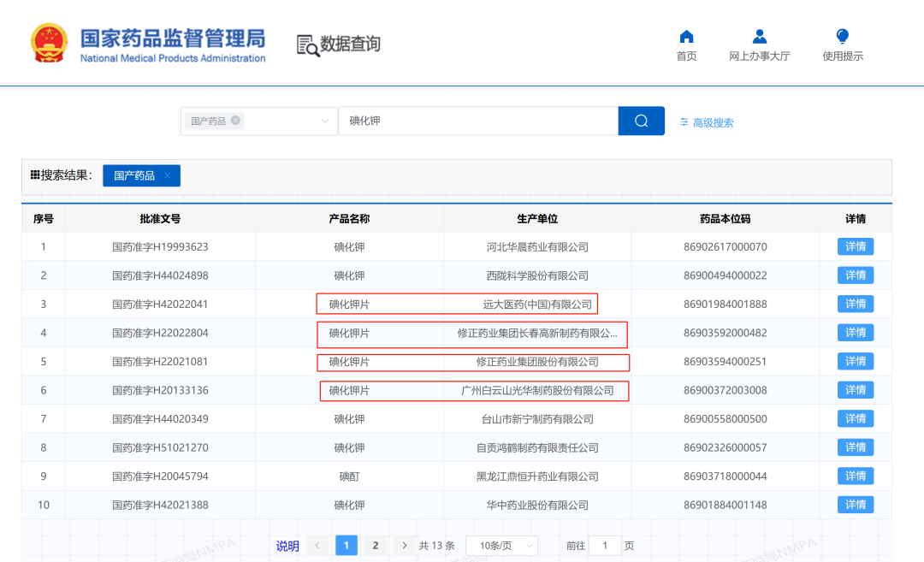Viewport: 924px width, 562px height.
Task: Expand next page with right chevron arrow
Action: point(404,545)
